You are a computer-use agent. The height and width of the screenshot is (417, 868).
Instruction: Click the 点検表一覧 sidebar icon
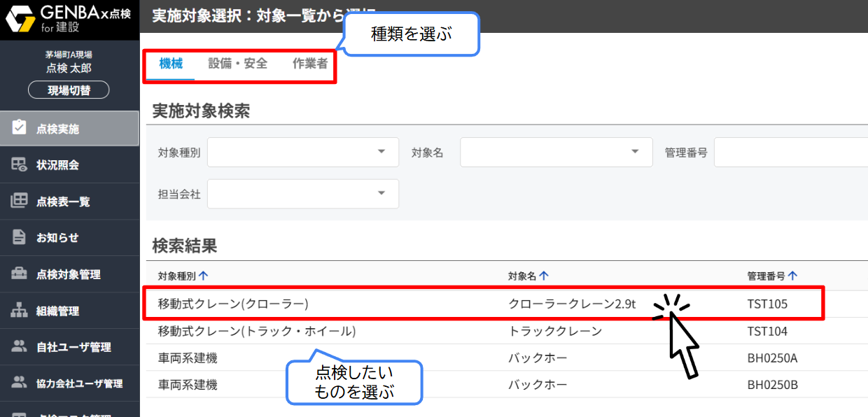[19, 201]
